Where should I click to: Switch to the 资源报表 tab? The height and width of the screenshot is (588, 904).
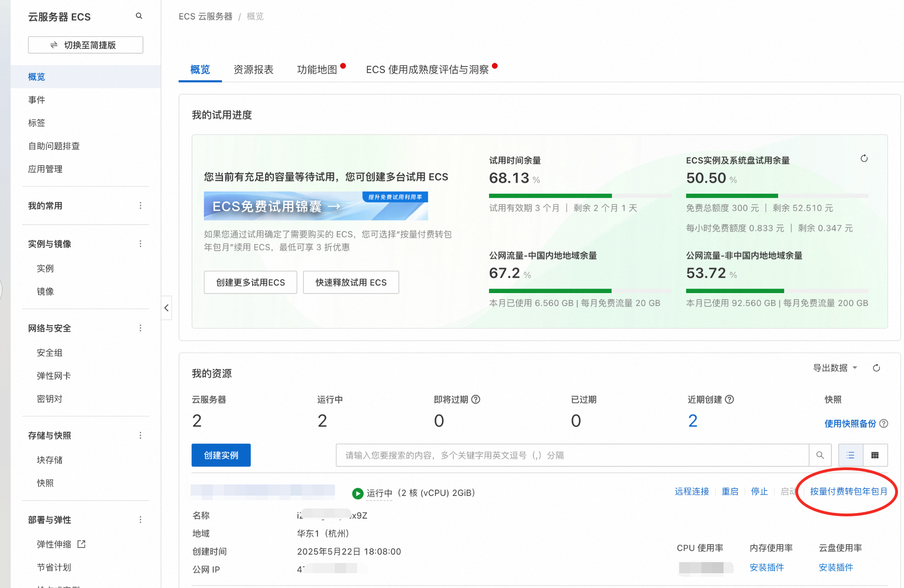click(254, 69)
